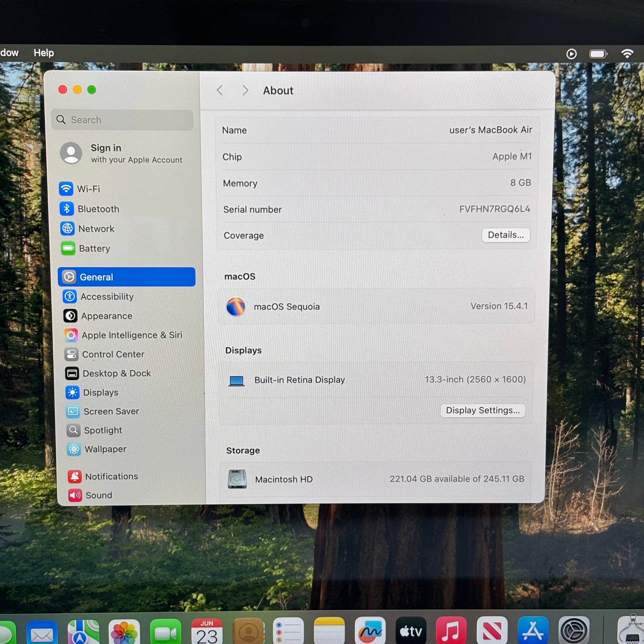Open Notes from the Dock
Screen dimensions: 644x644
click(329, 630)
